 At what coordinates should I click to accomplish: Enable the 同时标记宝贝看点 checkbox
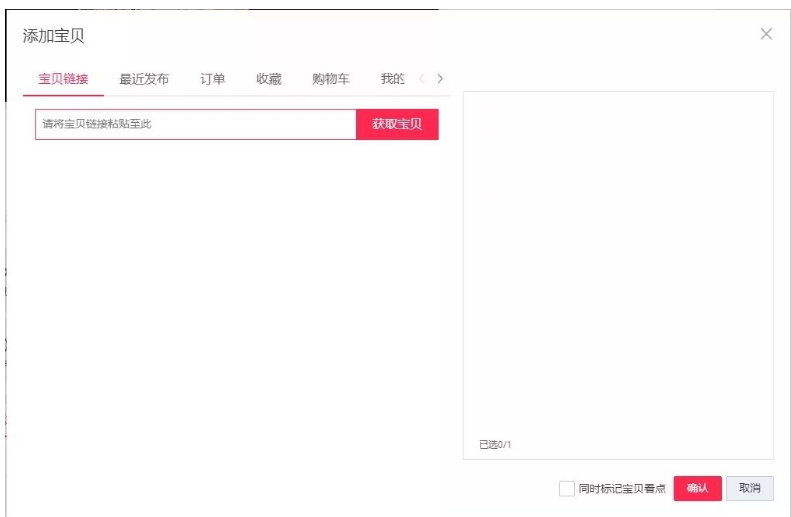[x=567, y=488]
